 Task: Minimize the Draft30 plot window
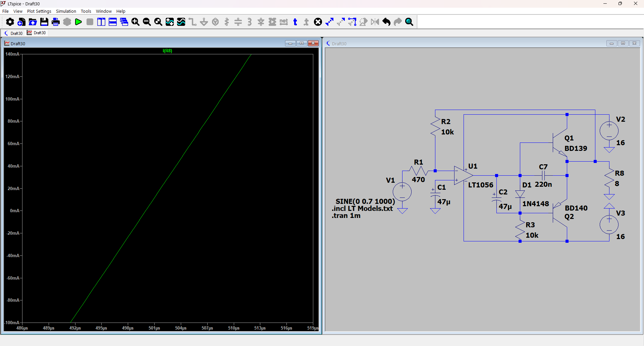tap(290, 43)
